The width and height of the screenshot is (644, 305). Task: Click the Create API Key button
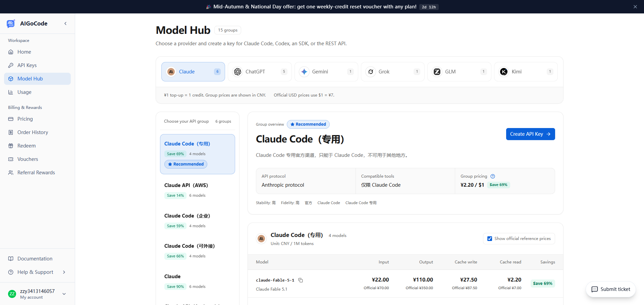[530, 134]
